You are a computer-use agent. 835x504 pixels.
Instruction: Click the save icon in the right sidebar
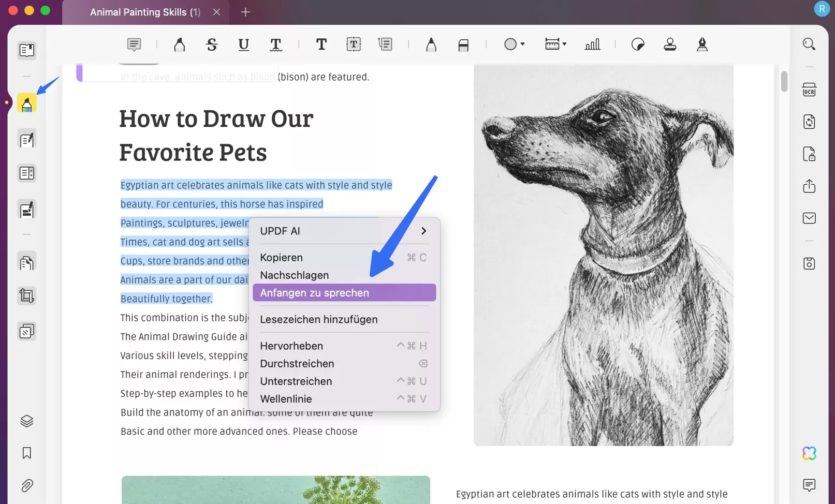[810, 263]
